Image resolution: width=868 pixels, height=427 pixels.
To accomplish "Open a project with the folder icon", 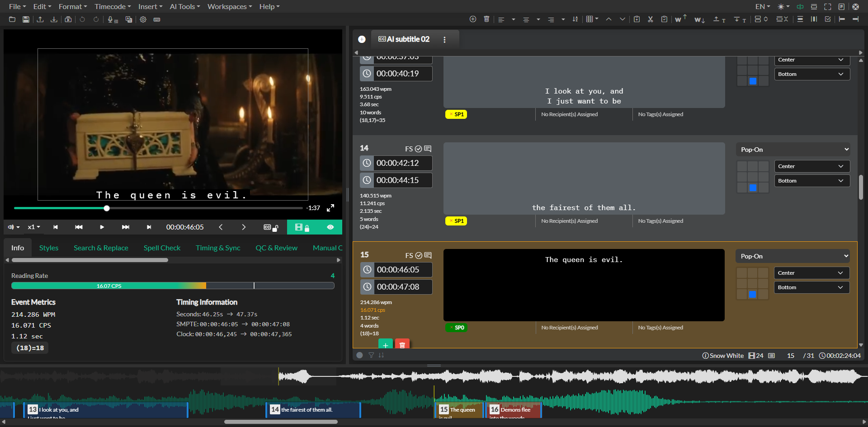I will point(12,19).
